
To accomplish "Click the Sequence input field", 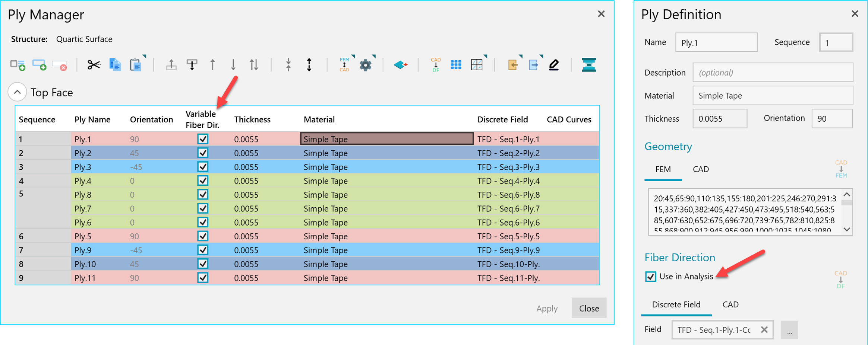I will tap(836, 42).
